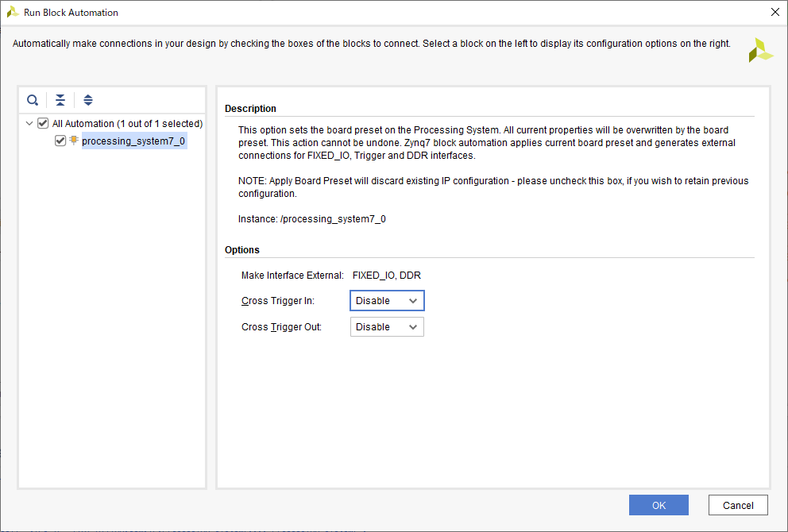
Task: Click the processing_system7_0 IP block icon
Action: tap(74, 141)
